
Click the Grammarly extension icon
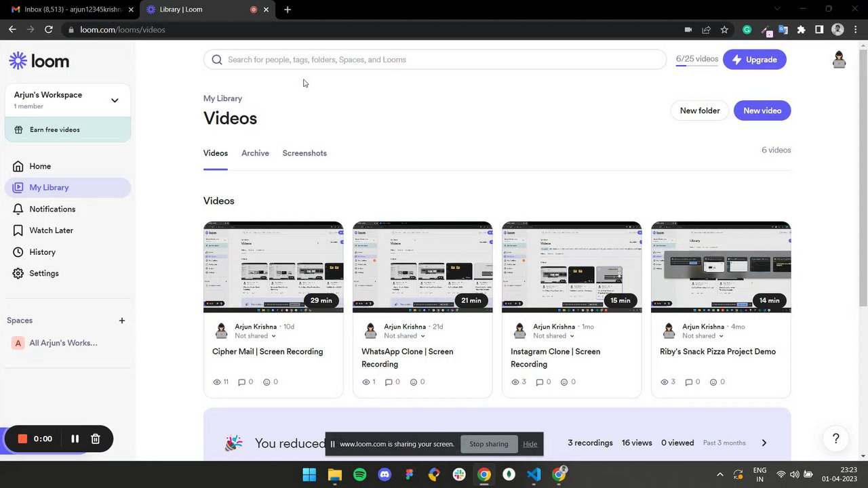click(747, 30)
